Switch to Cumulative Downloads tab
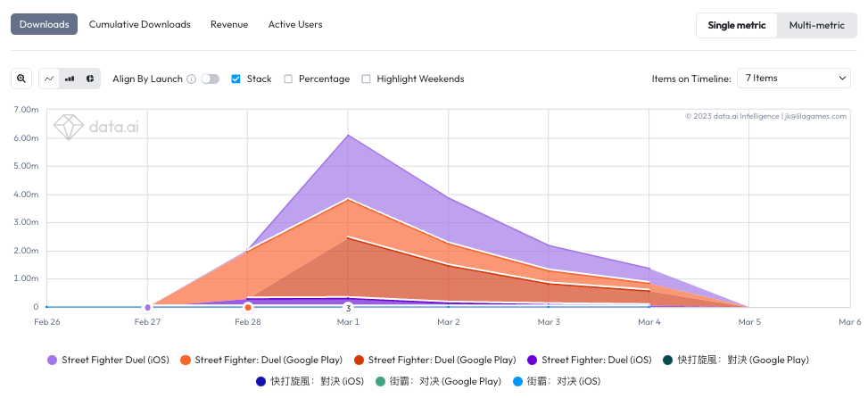 point(140,24)
